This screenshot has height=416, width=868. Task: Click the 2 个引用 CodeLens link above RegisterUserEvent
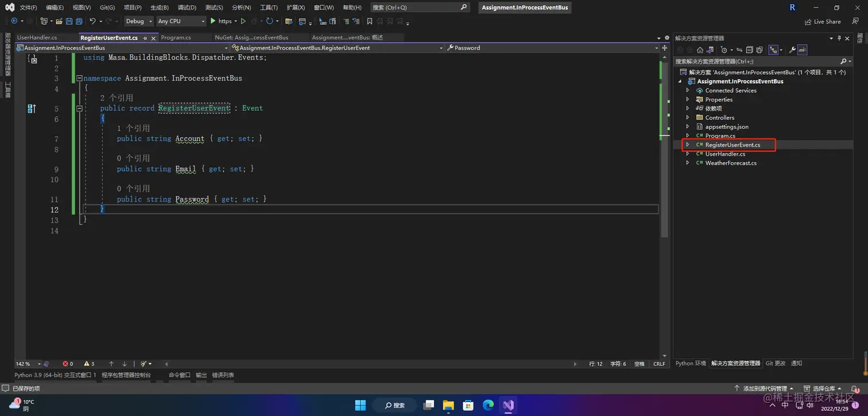click(x=117, y=98)
